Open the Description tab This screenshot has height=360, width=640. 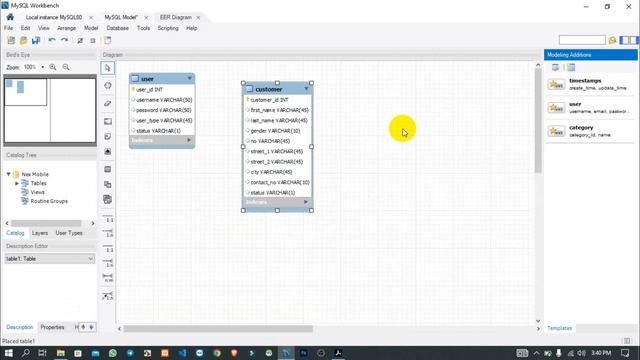pos(20,327)
